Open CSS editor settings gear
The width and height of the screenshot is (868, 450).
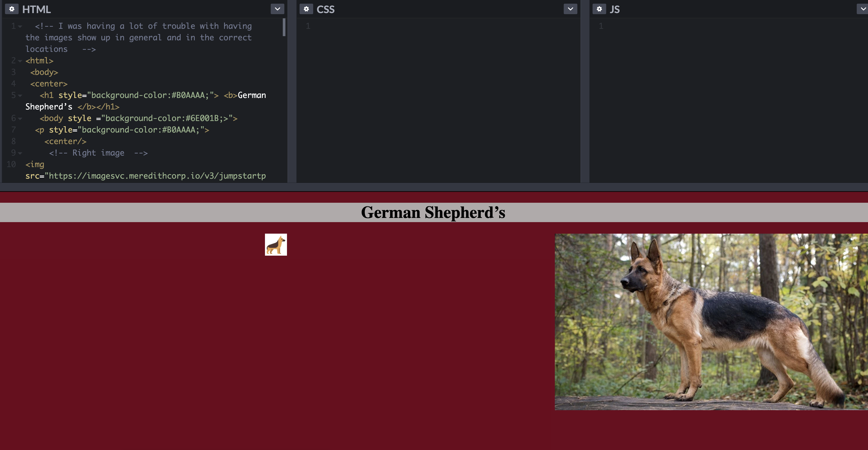click(x=306, y=9)
